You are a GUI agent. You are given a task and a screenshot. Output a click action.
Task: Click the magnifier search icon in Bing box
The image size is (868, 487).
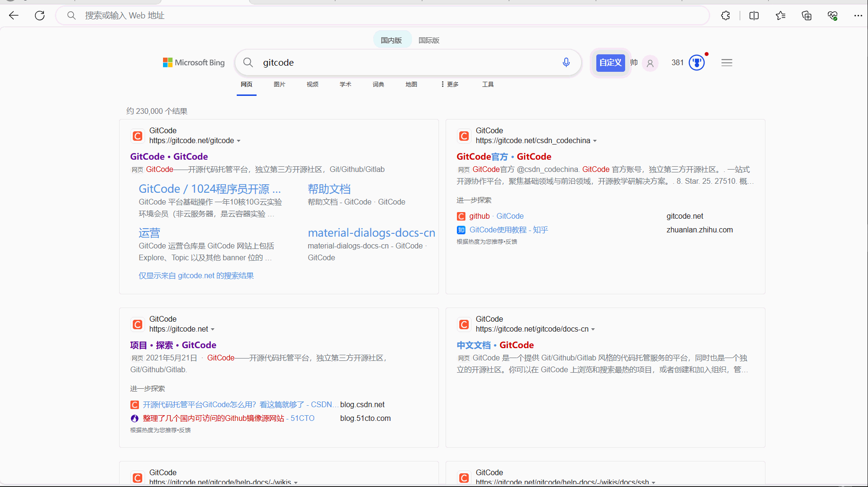(x=248, y=62)
